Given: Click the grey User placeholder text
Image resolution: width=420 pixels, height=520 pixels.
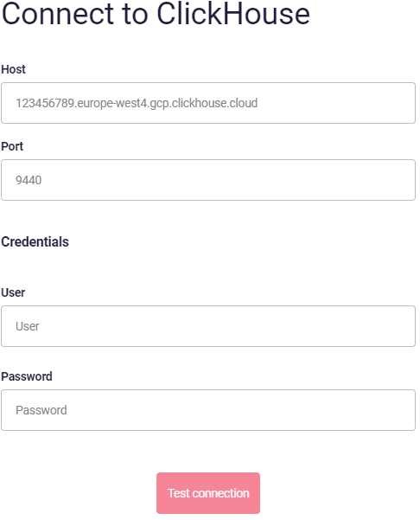Looking at the screenshot, I should pyautogui.click(x=28, y=327).
